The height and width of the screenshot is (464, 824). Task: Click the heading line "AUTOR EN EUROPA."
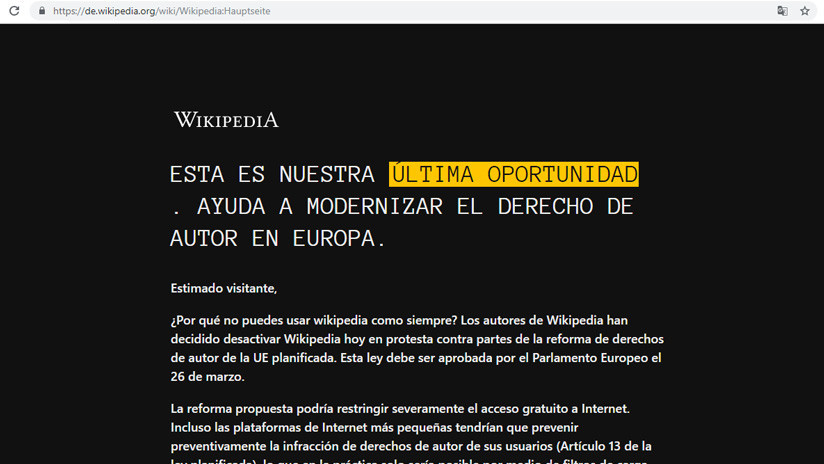pos(278,239)
